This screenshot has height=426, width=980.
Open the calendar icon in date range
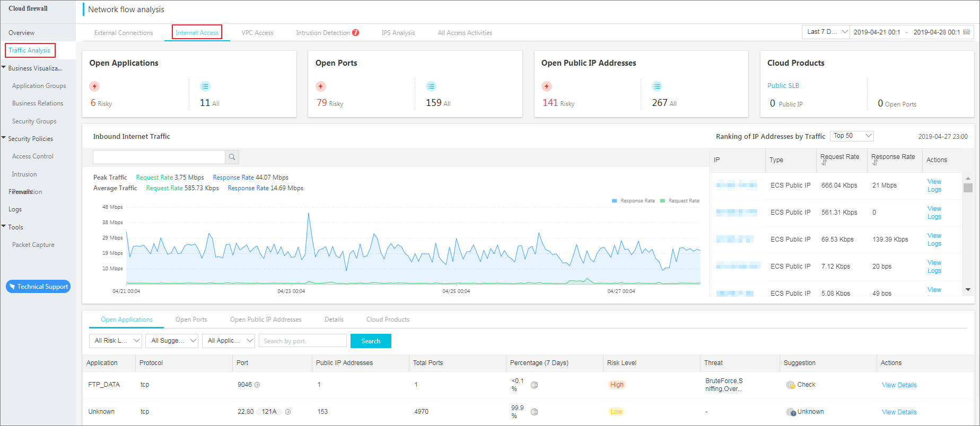pos(966,32)
